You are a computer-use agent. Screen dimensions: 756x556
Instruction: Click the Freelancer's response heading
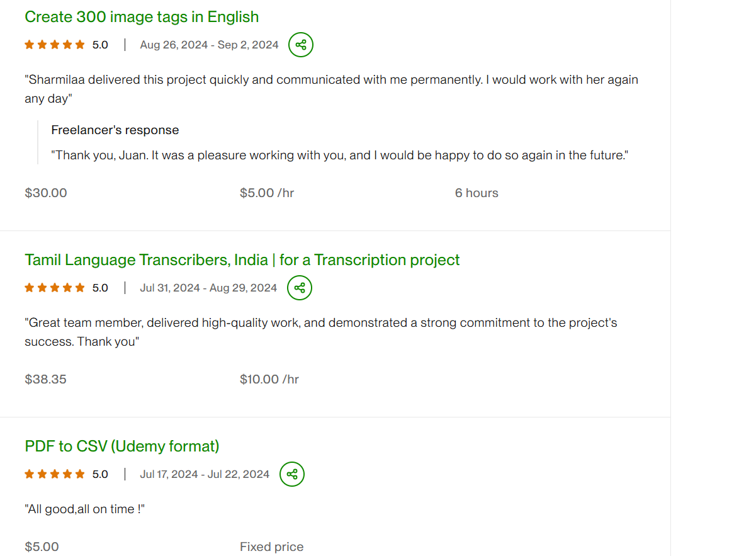(115, 130)
